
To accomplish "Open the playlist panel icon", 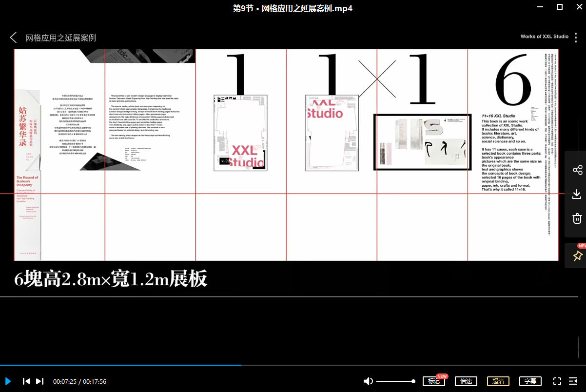I will (x=573, y=381).
